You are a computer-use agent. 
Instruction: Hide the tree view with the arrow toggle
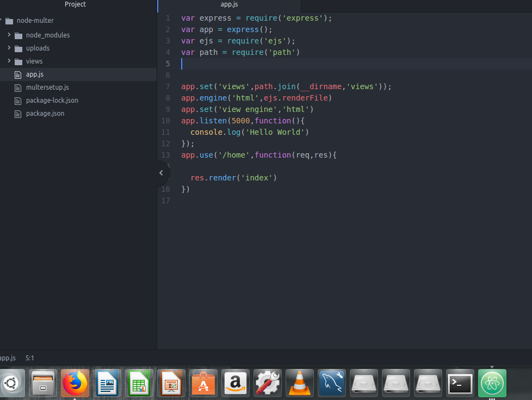click(162, 172)
